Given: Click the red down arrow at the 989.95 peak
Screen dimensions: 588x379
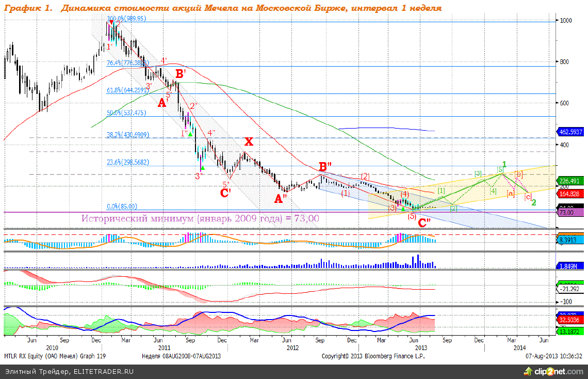Looking at the screenshot, I should pyautogui.click(x=111, y=22).
